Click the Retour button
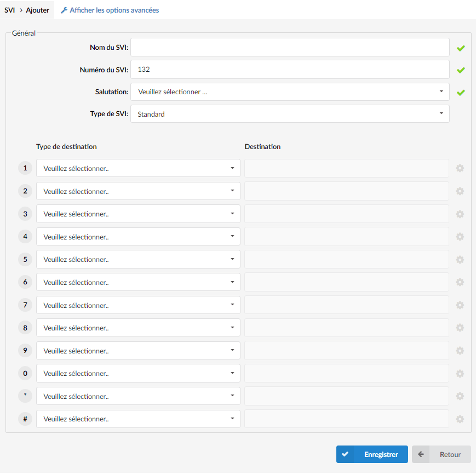Viewport: 476px width, 474px height. click(x=441, y=454)
